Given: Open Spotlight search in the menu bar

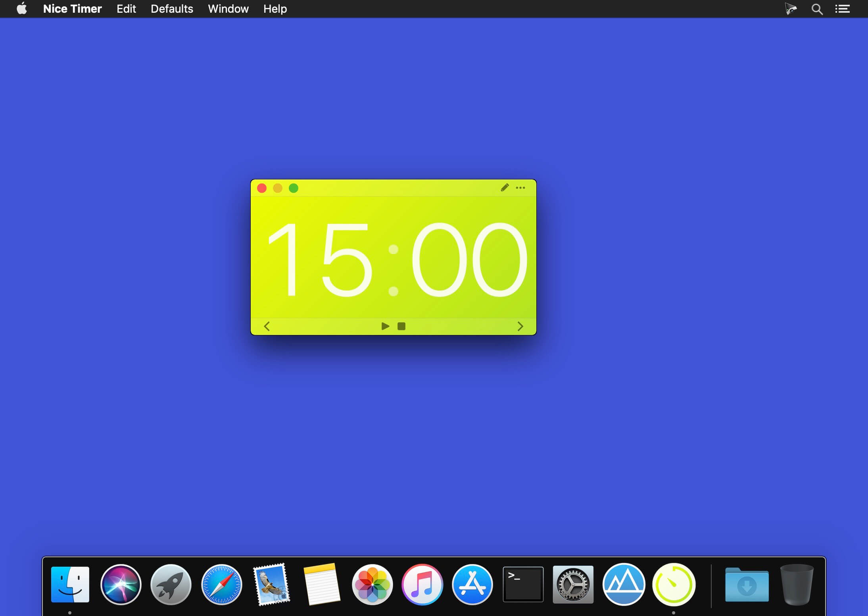Looking at the screenshot, I should coord(817,9).
